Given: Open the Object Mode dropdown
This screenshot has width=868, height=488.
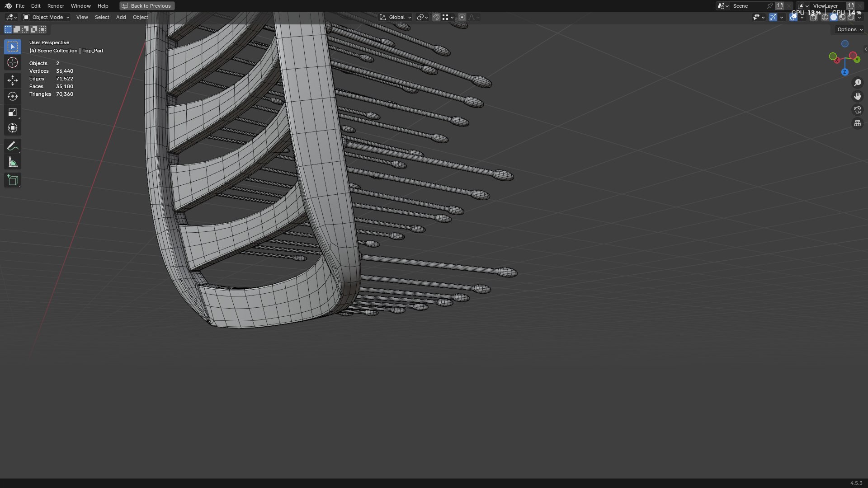Looking at the screenshot, I should point(46,17).
